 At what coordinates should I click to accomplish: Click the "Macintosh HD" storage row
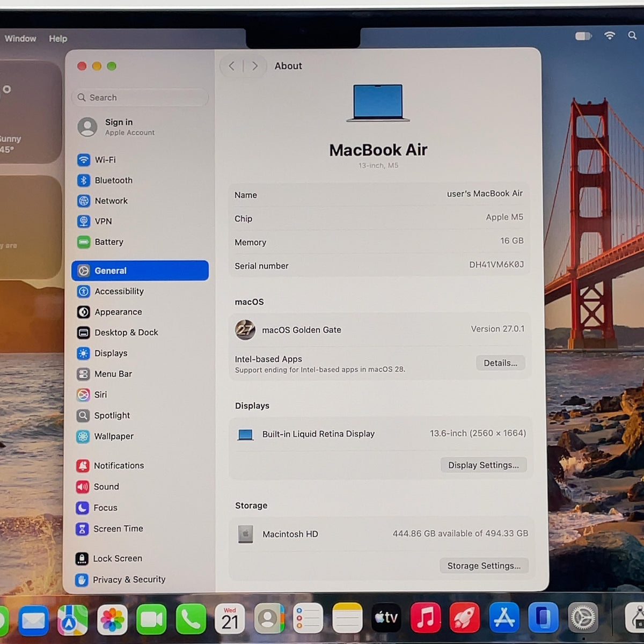pos(381,534)
